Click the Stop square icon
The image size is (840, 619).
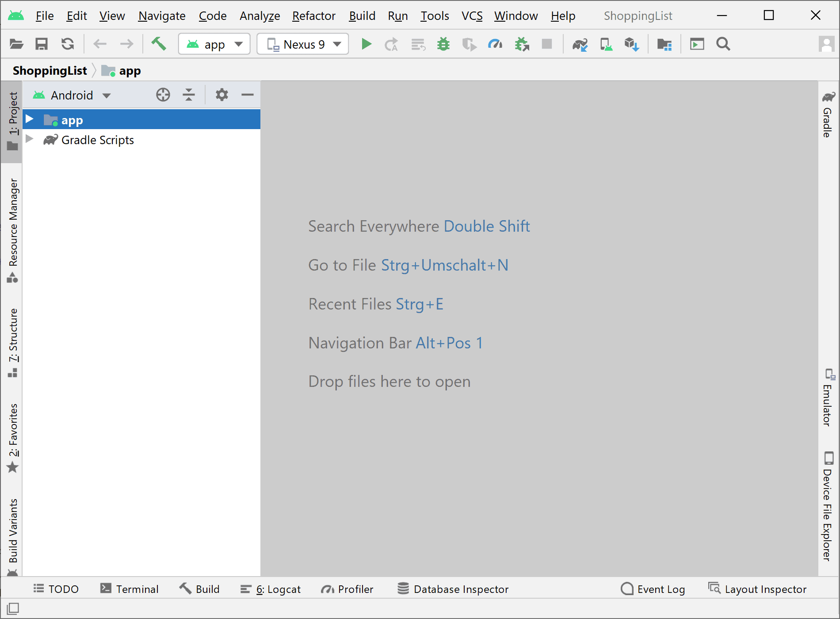pyautogui.click(x=547, y=44)
